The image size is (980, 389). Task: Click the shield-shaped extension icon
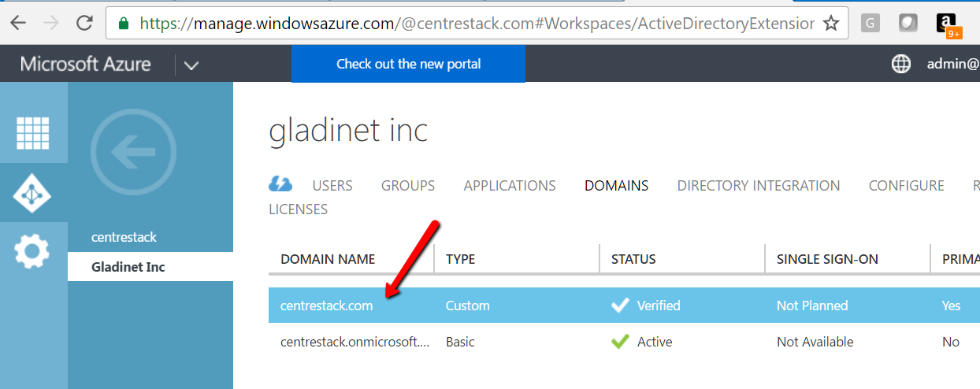[x=908, y=24]
